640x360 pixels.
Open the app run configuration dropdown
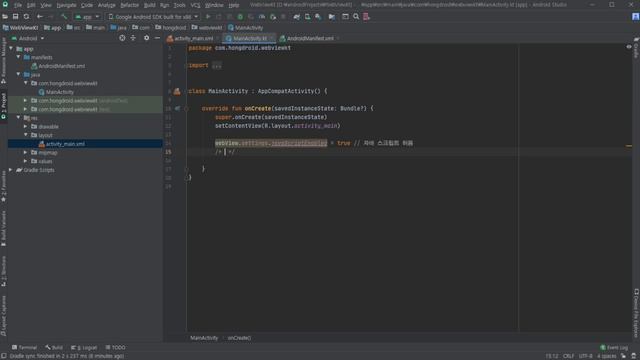(87, 17)
